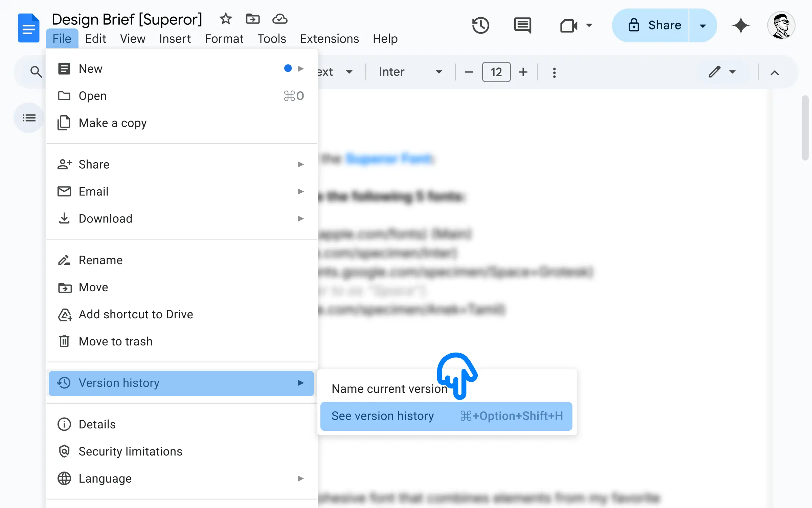Image resolution: width=812 pixels, height=508 pixels.
Task: Open Share button dropdown arrow
Action: click(x=703, y=26)
